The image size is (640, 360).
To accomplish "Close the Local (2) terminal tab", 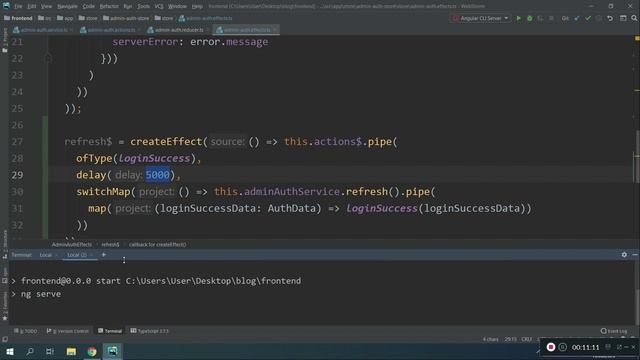I will [91, 255].
